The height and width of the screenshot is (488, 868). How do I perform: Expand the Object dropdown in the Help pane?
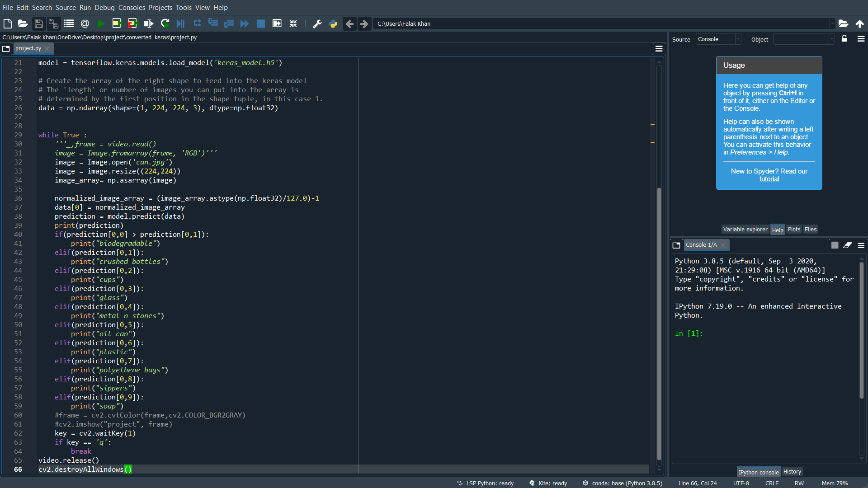pos(832,39)
